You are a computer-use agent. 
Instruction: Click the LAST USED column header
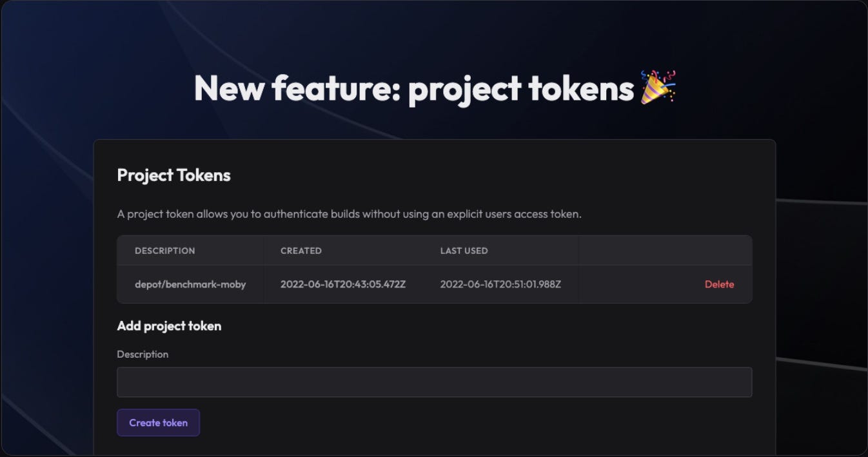[464, 251]
